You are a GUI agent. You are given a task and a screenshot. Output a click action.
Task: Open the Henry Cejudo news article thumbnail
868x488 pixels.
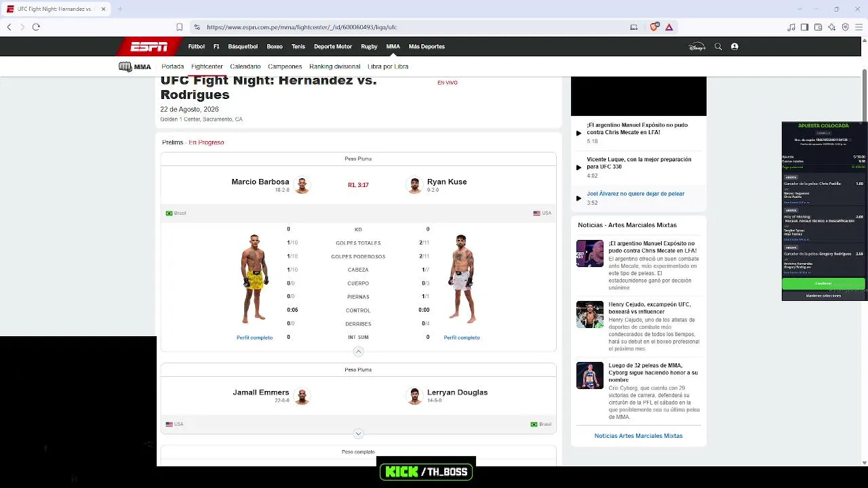pos(590,314)
